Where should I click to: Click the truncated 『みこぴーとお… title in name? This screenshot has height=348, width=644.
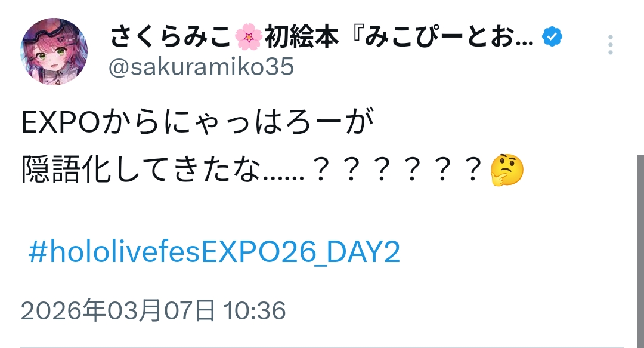point(442,37)
